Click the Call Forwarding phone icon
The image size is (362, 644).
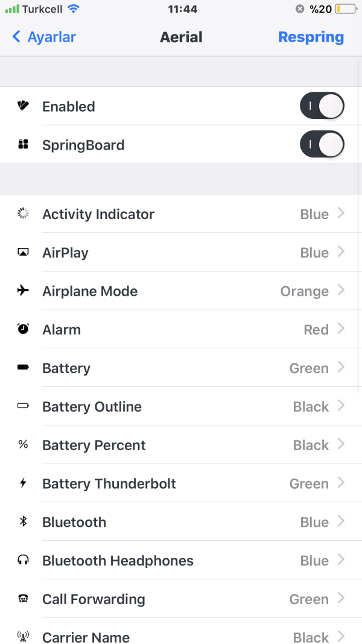23,599
